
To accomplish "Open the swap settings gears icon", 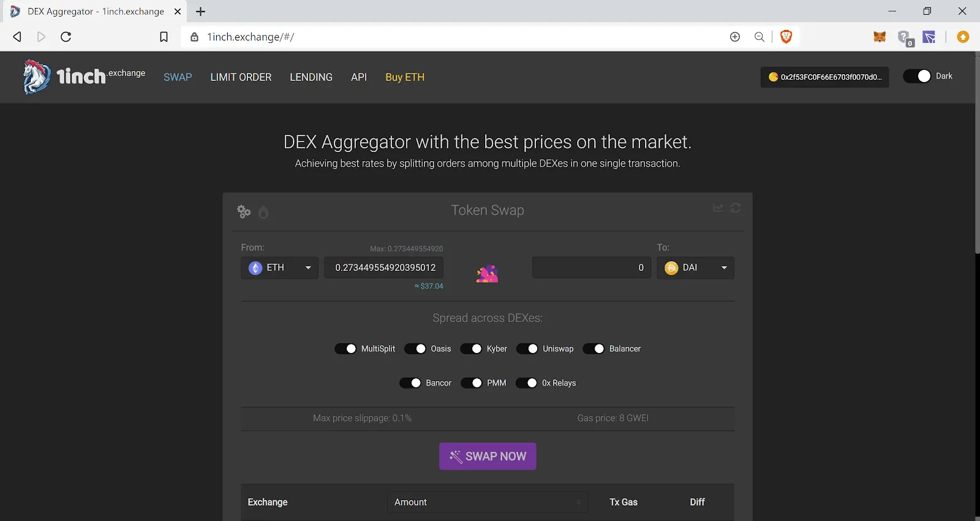I will 244,211.
